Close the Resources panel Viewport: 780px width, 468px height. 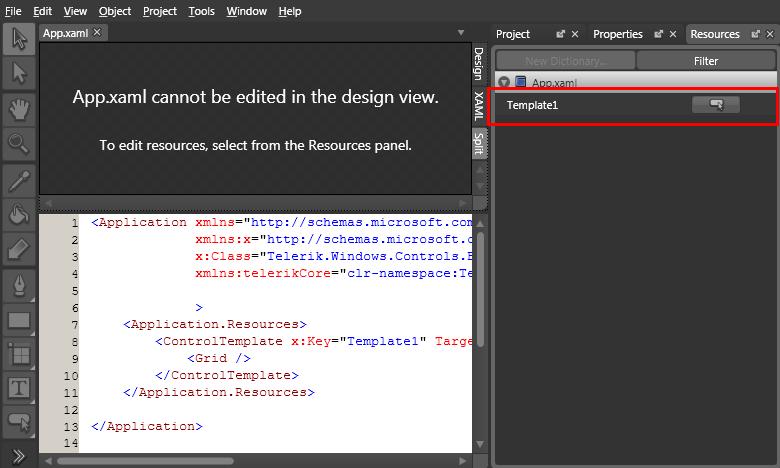(770, 34)
